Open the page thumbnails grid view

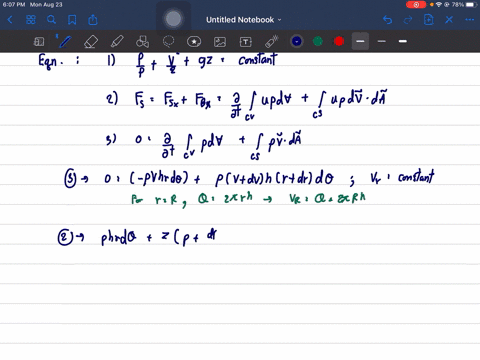point(31,20)
